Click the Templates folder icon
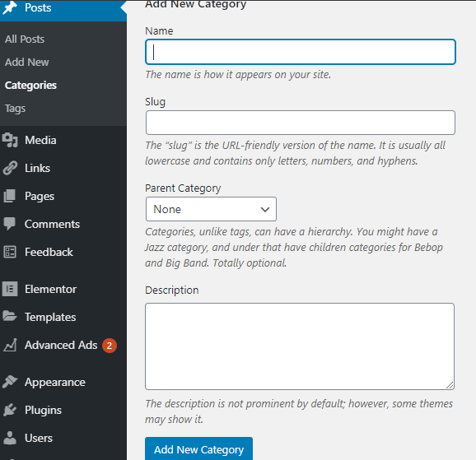The width and height of the screenshot is (476, 460). coord(10,317)
